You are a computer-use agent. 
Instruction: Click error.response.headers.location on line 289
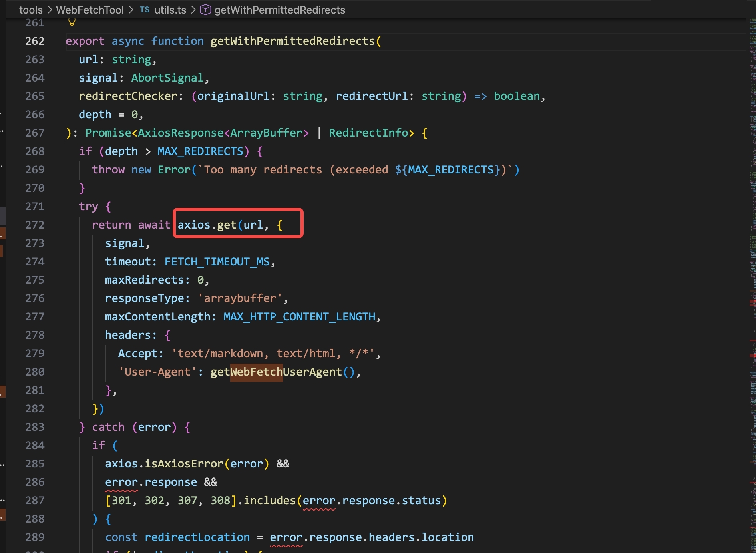pos(372,537)
